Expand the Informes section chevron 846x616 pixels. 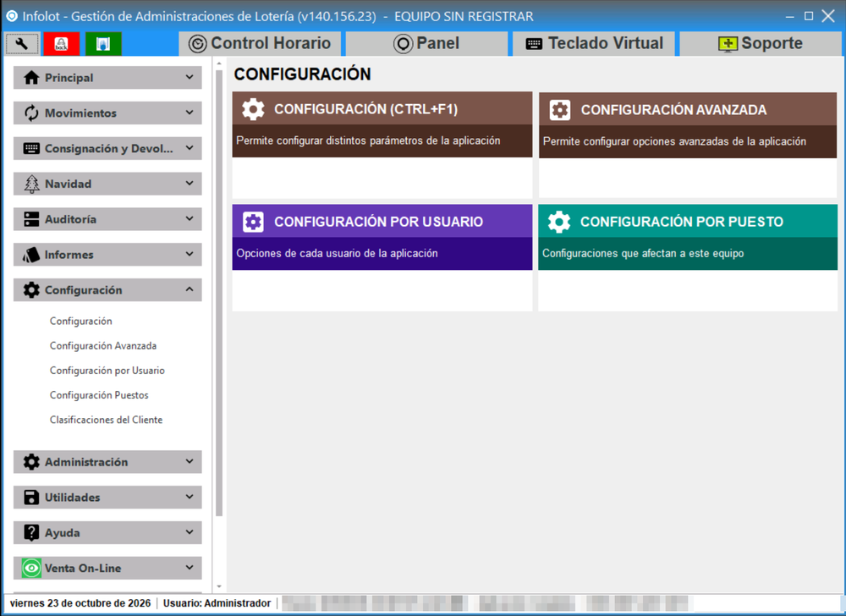pos(190,254)
